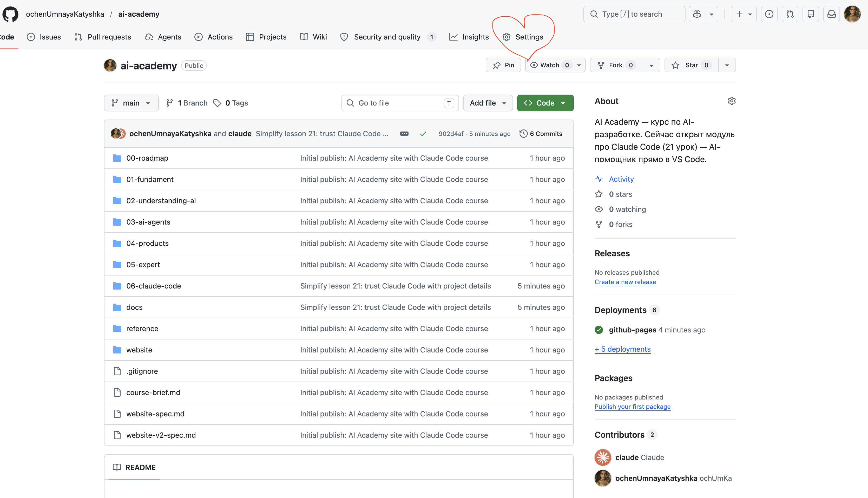868x498 pixels.
Task: Open the 0 Tags link
Action: pyautogui.click(x=231, y=103)
